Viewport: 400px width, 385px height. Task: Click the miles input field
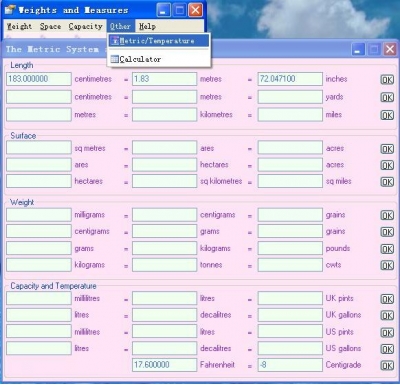pyautogui.click(x=290, y=115)
